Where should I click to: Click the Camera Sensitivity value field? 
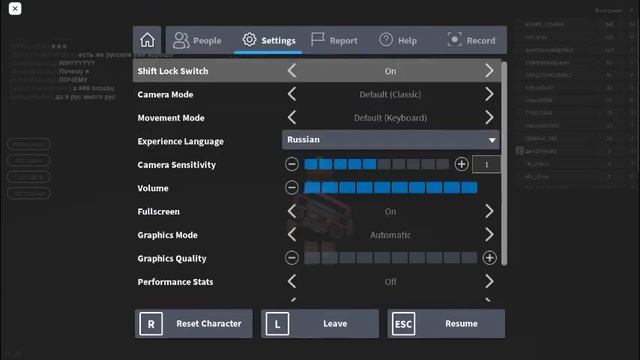click(x=486, y=164)
